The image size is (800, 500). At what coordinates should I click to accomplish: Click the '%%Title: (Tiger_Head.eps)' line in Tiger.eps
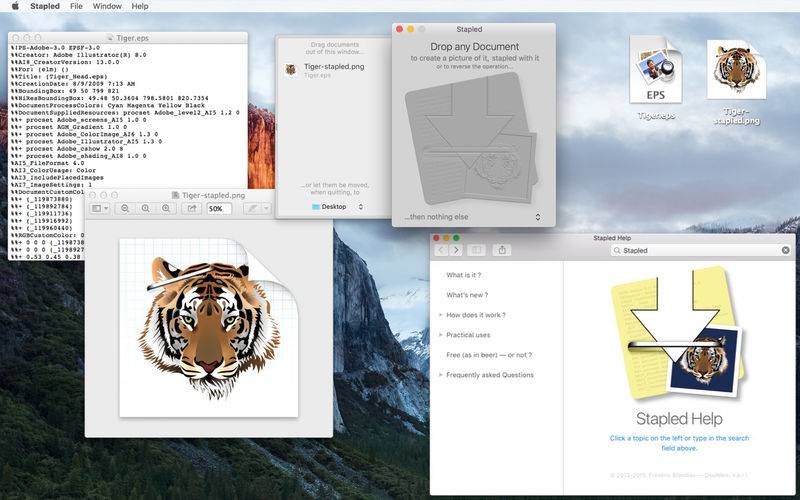(x=59, y=76)
